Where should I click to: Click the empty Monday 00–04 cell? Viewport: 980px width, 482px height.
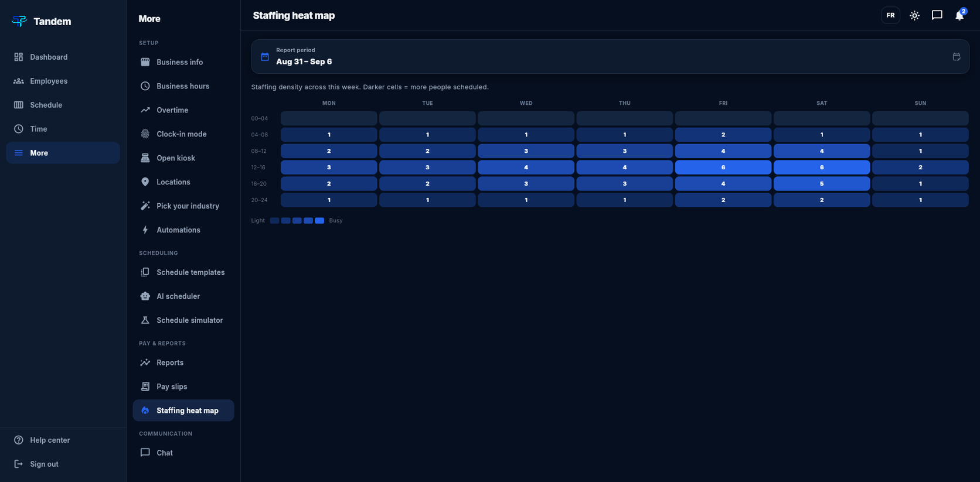329,118
